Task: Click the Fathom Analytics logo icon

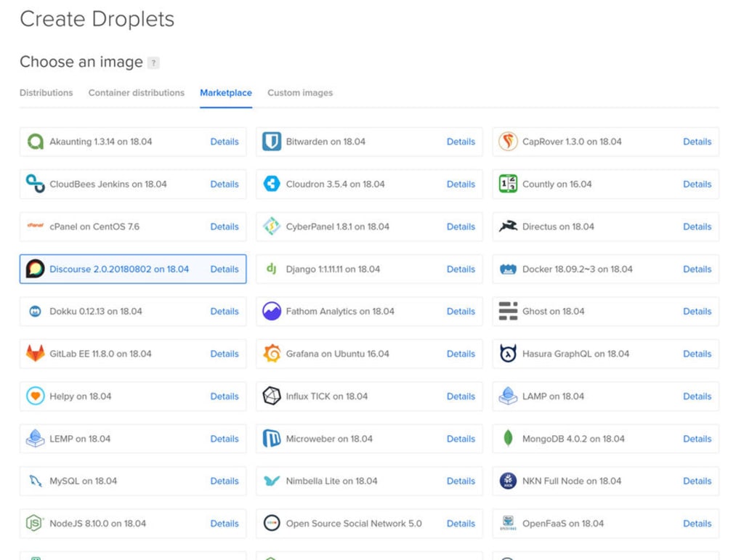Action: pos(272,311)
